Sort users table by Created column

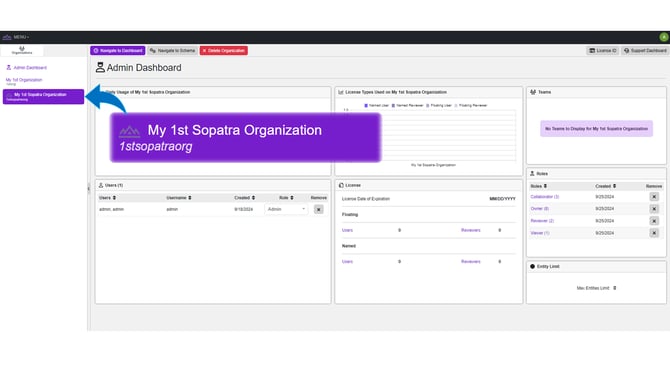(x=244, y=198)
